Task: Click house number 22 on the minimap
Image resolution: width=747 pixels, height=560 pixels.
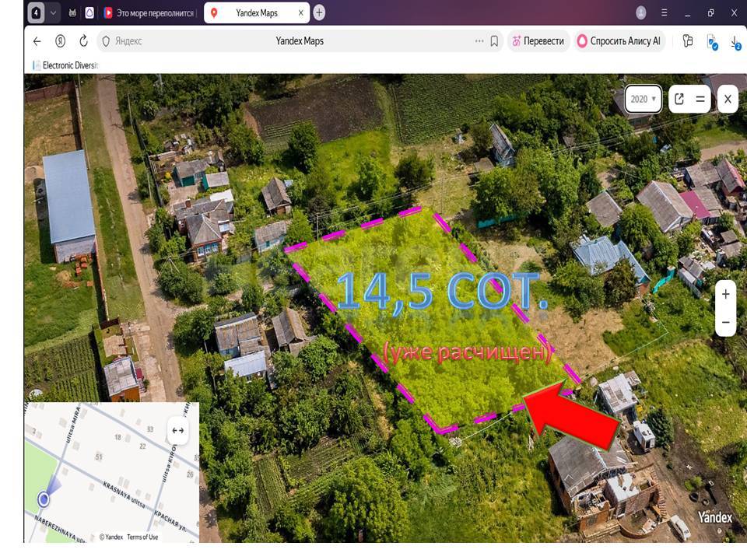Action: (142, 446)
